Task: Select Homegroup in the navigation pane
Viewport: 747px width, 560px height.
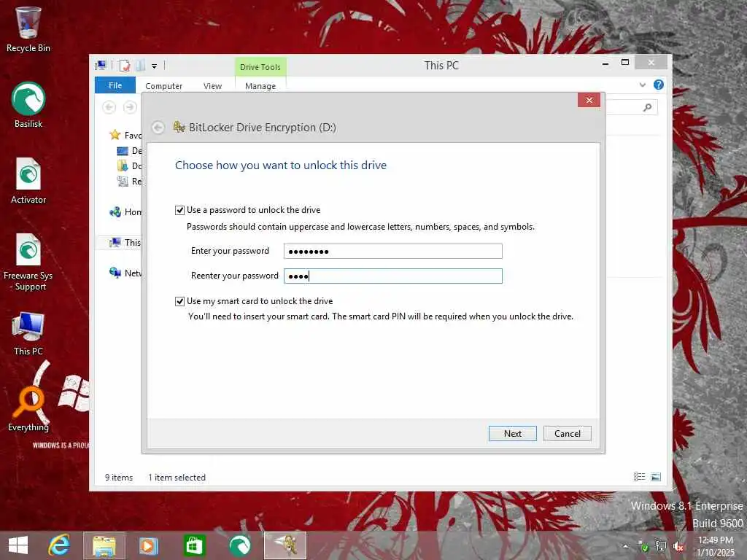Action: (126, 212)
